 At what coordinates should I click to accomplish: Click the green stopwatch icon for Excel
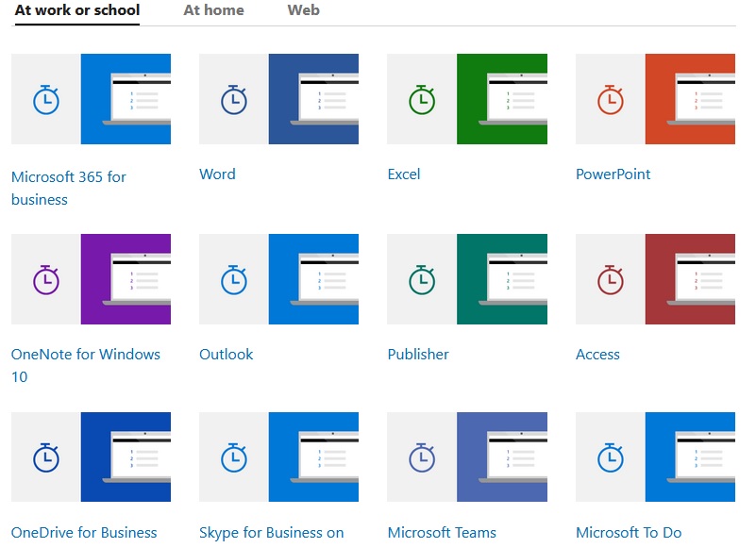pos(422,100)
